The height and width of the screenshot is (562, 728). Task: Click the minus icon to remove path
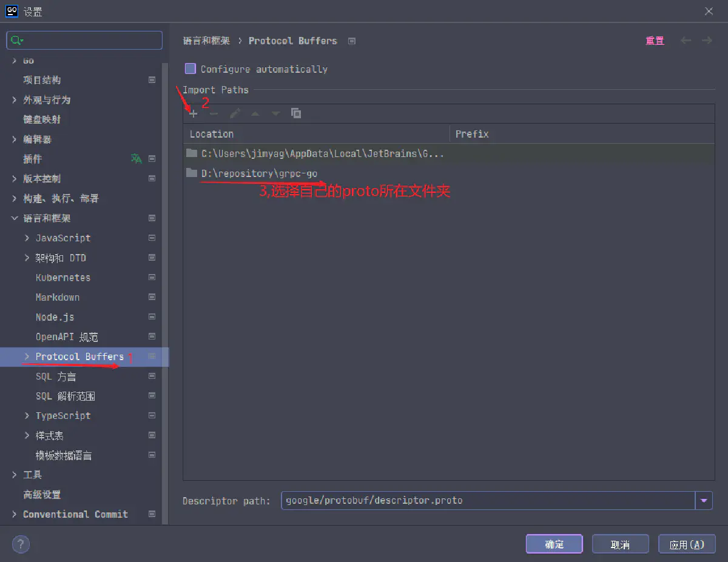pyautogui.click(x=214, y=113)
